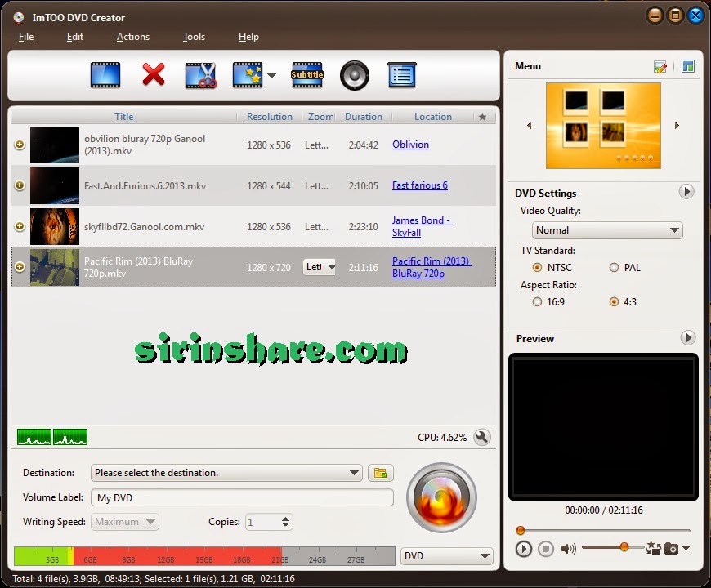The width and height of the screenshot is (711, 588).
Task: Expand the Preview panel arrow
Action: tap(688, 337)
